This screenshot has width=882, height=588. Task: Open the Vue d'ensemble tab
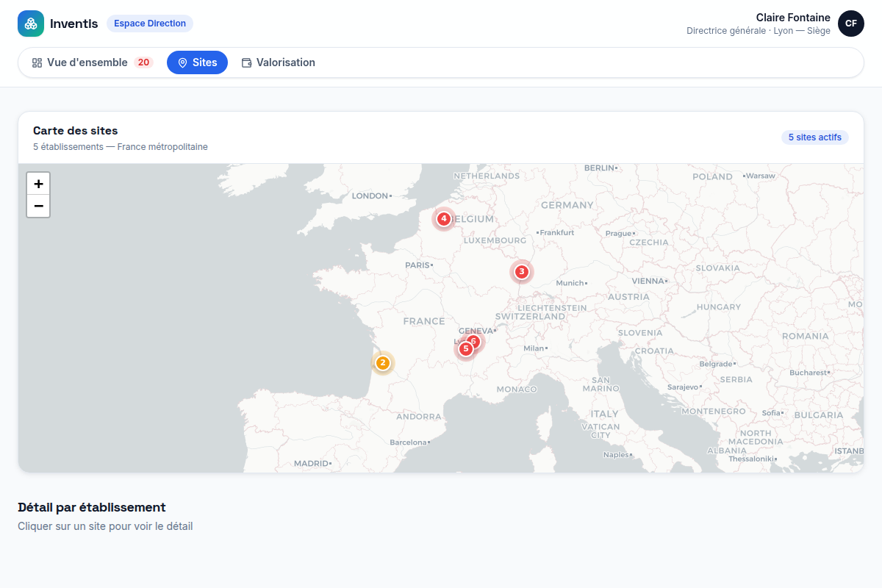92,62
